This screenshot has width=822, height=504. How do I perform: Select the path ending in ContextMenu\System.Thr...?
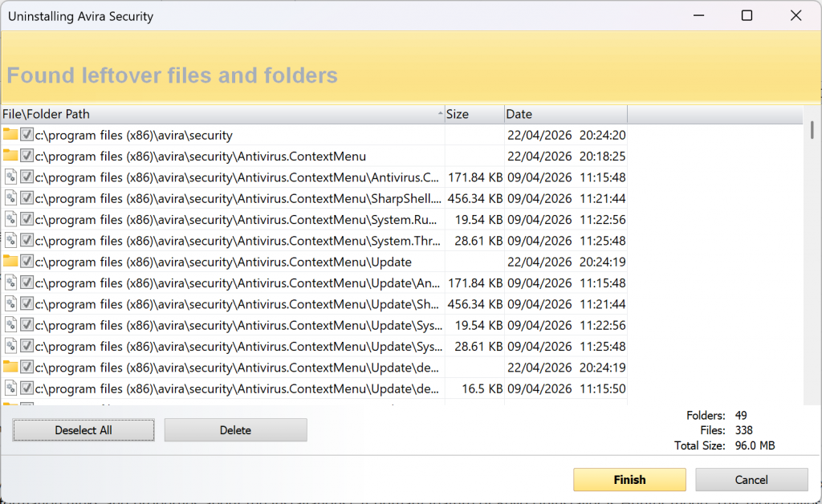238,241
